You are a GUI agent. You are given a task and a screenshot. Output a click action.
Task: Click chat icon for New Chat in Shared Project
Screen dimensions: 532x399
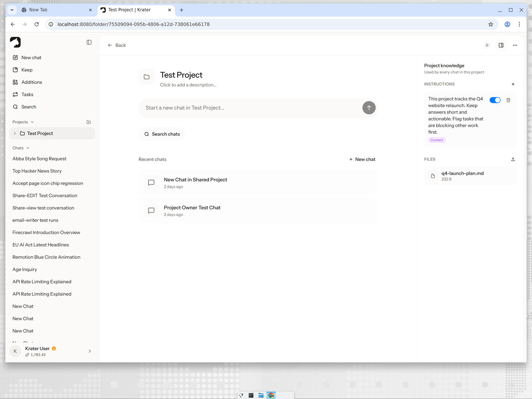coord(151,183)
